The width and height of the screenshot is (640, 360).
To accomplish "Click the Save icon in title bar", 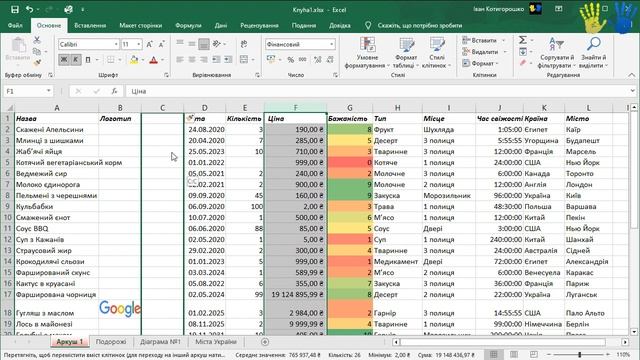I will 15,9.
